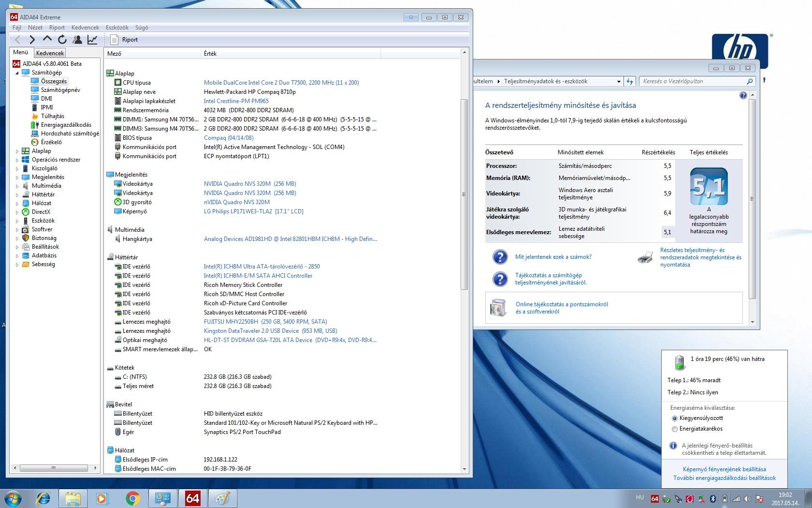Open the Nézet menu
The height and width of the screenshot is (508, 812).
[35, 28]
